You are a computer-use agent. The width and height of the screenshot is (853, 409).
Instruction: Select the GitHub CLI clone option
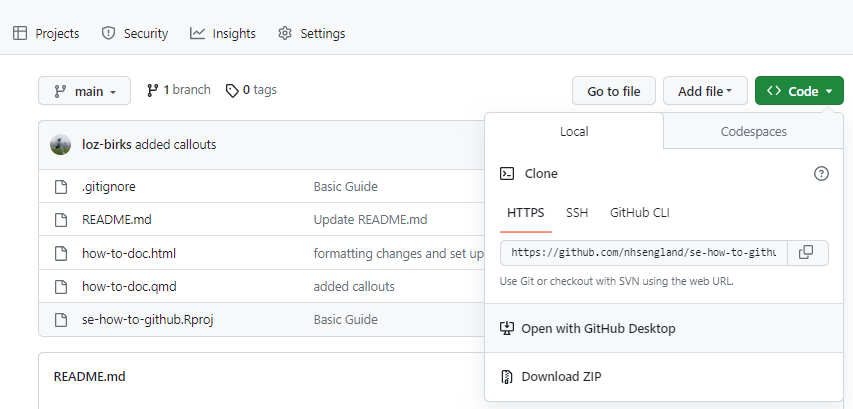(x=641, y=212)
